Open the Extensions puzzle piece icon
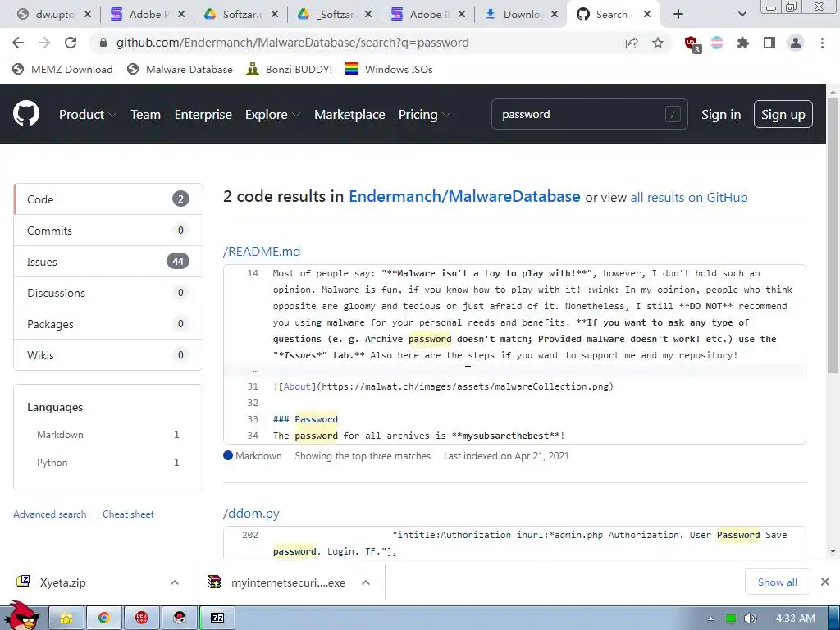The image size is (840, 630). (743, 43)
